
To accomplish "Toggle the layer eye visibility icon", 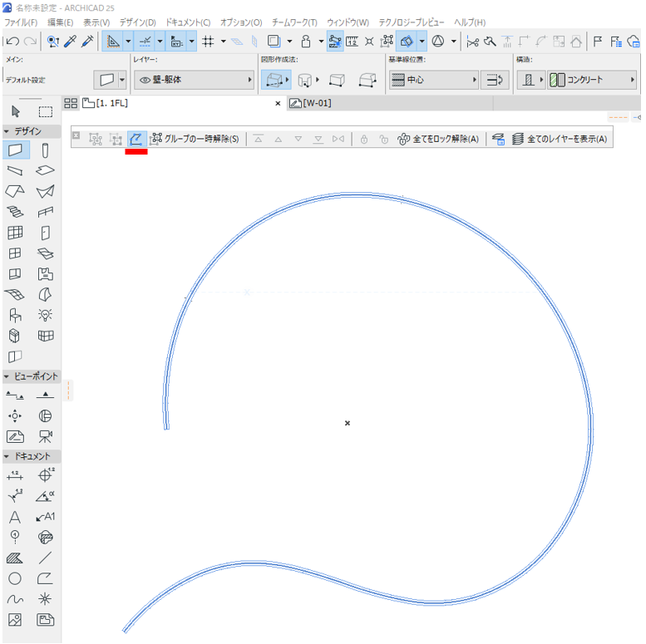I will (x=145, y=80).
